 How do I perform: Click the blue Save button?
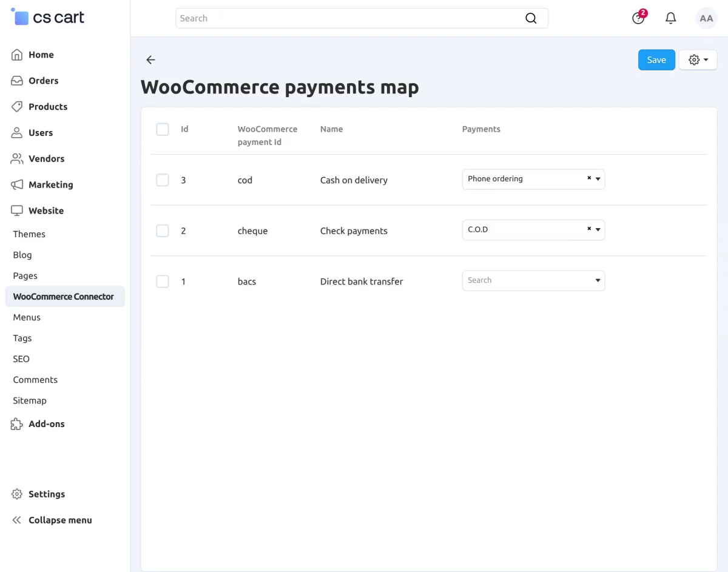click(x=656, y=60)
